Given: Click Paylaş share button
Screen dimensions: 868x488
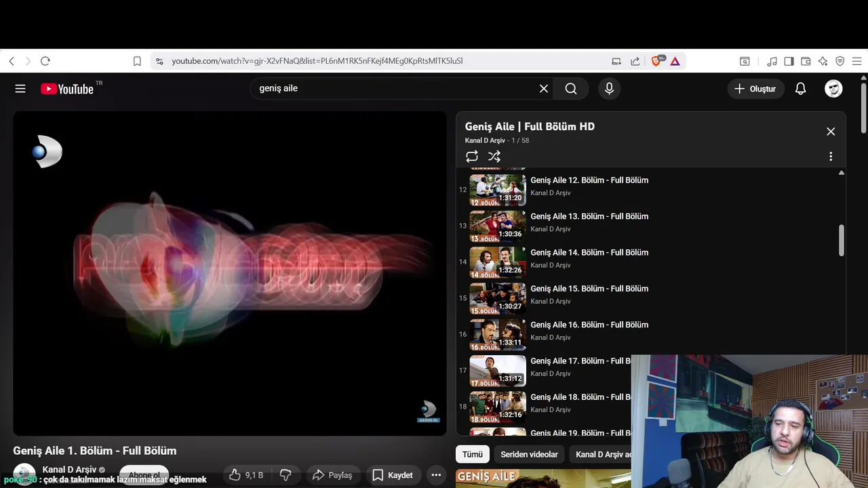Looking at the screenshot, I should tap(332, 475).
